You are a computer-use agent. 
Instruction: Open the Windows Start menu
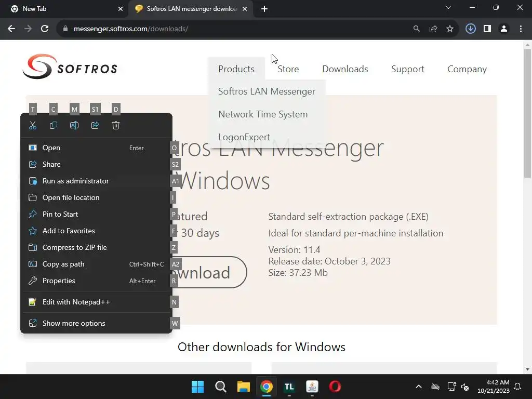pos(197,387)
